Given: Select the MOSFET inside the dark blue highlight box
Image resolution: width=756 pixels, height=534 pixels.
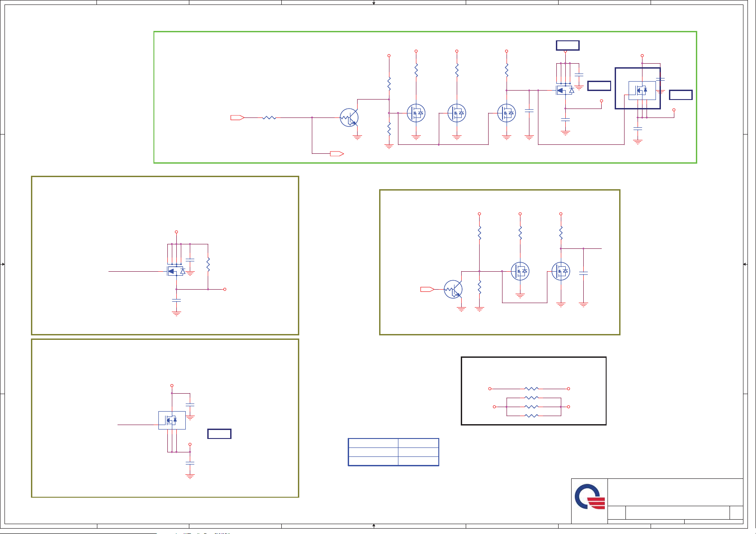Looking at the screenshot, I should tap(642, 90).
